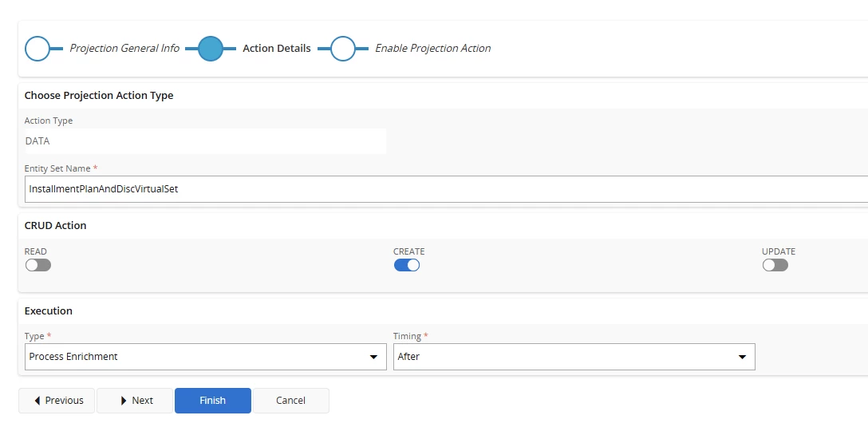
Task: Click the Timing dropdown arrow
Action: click(x=742, y=357)
